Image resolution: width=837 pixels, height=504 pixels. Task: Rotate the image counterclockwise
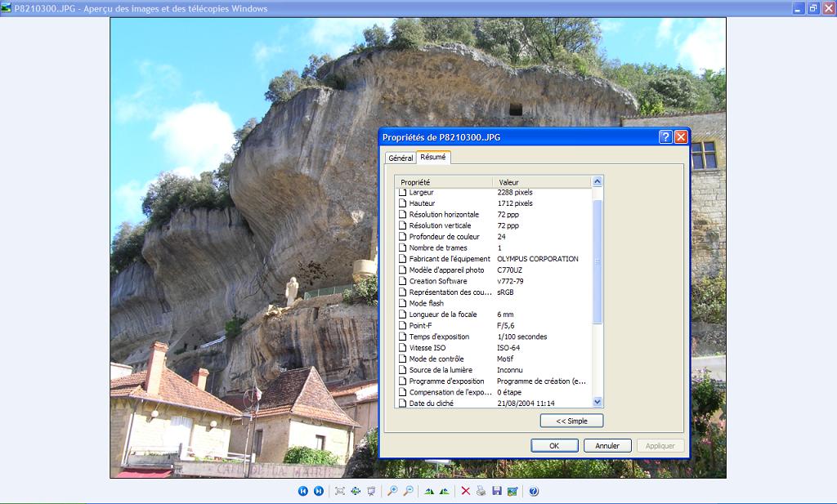(444, 491)
